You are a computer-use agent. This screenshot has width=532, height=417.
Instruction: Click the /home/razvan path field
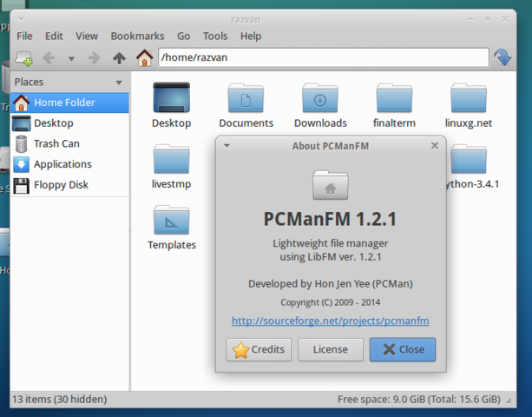pos(324,57)
